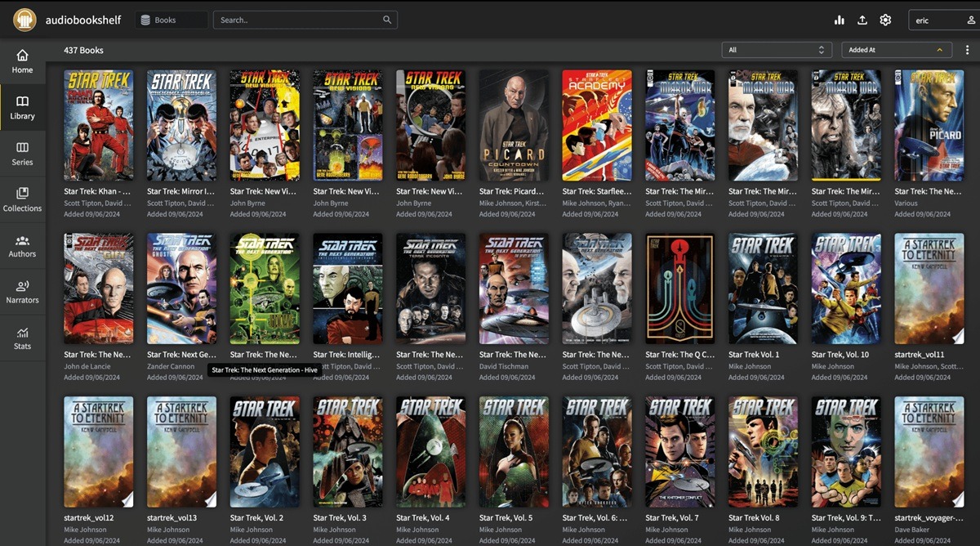Open server settings with the gear icon

click(x=886, y=20)
